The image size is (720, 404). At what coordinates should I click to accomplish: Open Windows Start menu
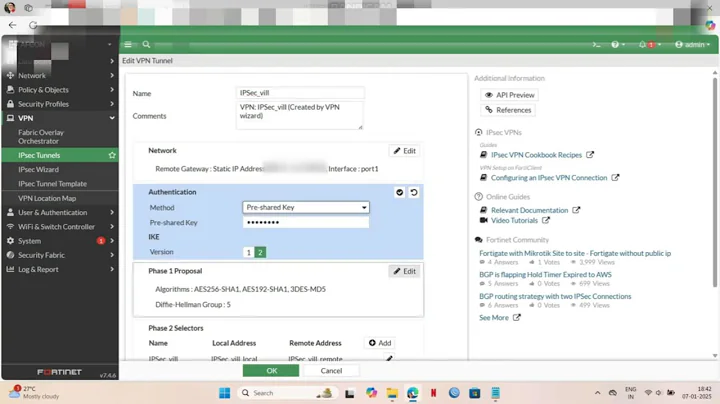pos(225,393)
